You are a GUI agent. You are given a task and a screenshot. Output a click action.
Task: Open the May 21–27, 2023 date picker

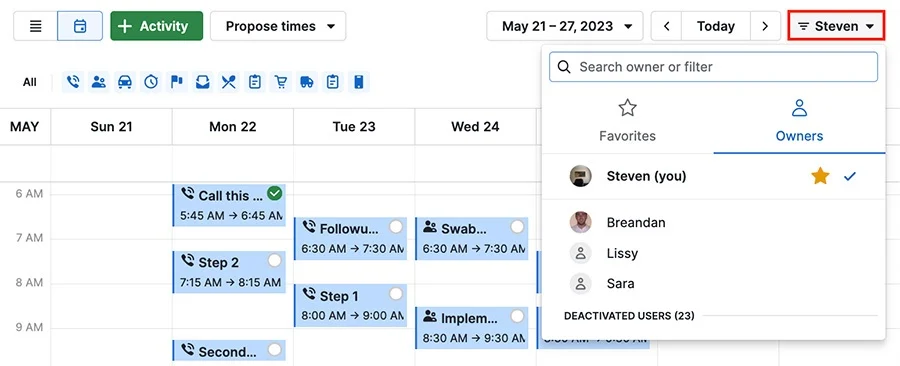tap(565, 26)
